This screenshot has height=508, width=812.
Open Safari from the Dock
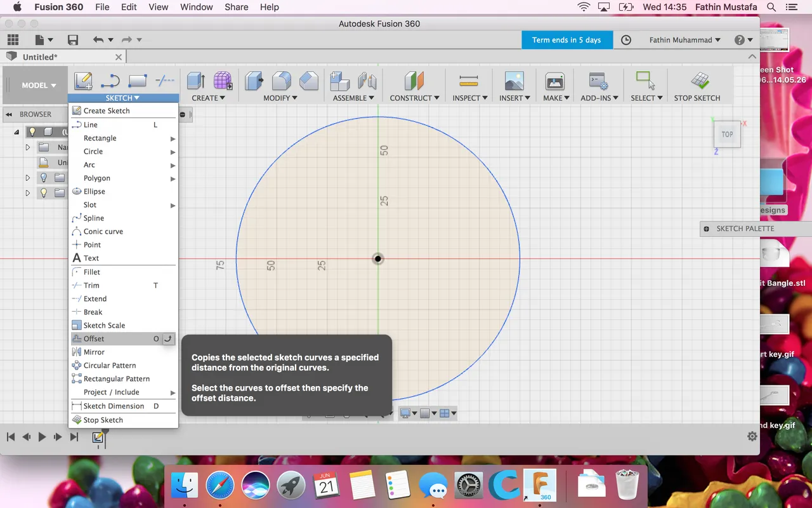coord(219,486)
